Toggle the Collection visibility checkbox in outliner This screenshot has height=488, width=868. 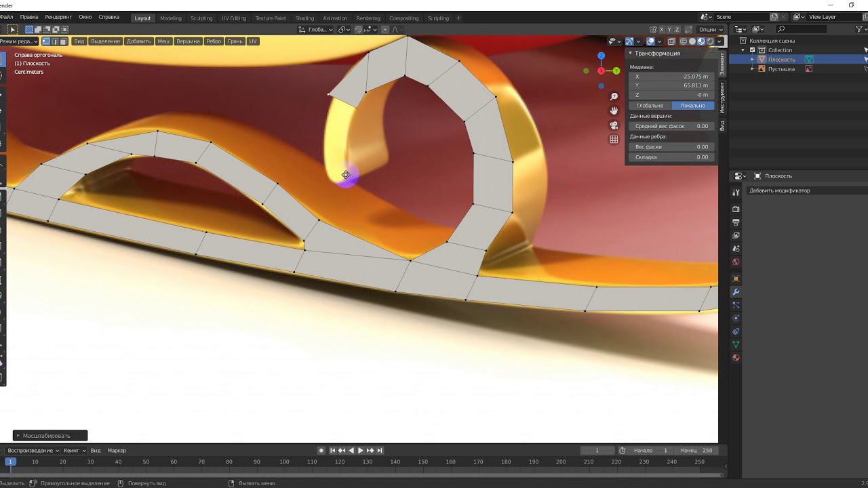pos(753,50)
